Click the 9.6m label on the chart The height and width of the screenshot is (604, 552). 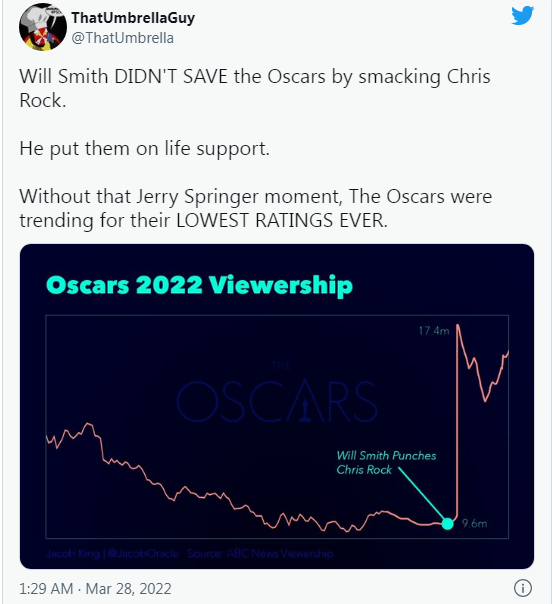[x=474, y=523]
